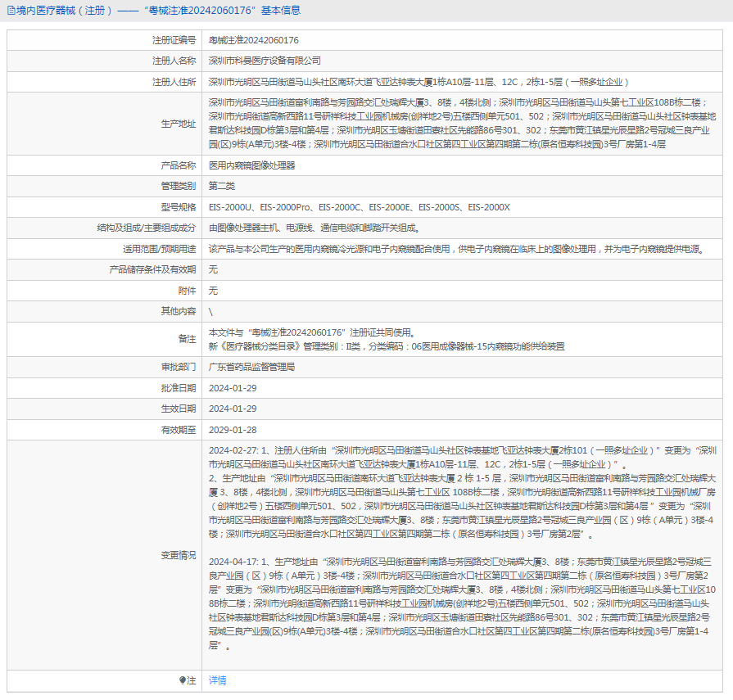Click the 型号规格 label
Screen dimensions: 733x700
click(x=179, y=207)
